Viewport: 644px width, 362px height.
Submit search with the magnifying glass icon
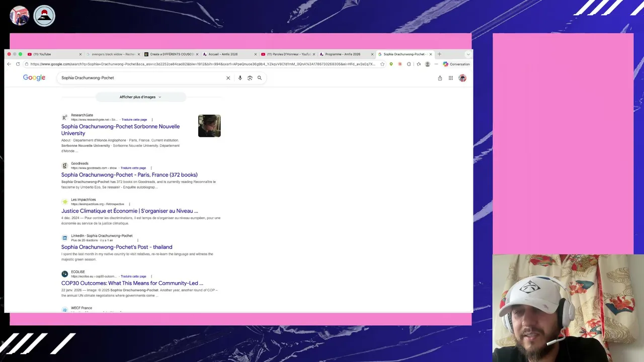coord(260,78)
